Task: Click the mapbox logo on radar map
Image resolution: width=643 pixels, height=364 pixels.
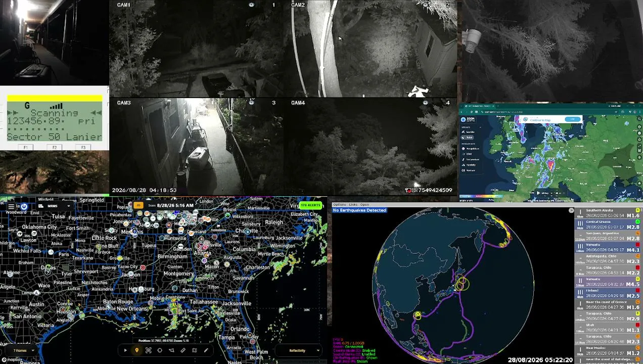Action: tap(12, 359)
